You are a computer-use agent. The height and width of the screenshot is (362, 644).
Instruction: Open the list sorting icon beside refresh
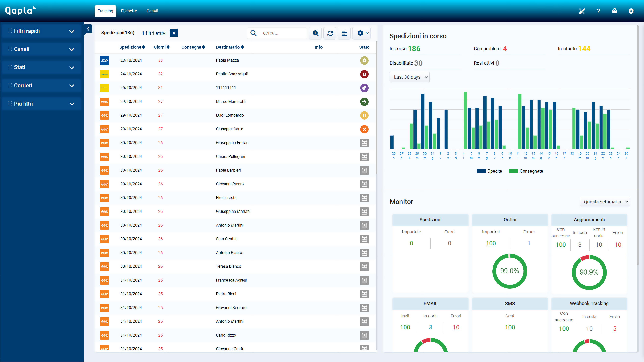point(344,33)
